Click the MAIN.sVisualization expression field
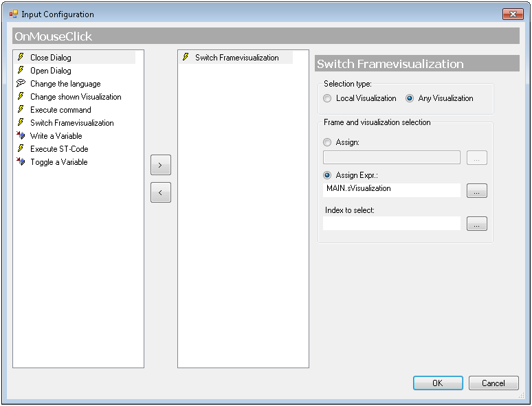 coord(392,190)
